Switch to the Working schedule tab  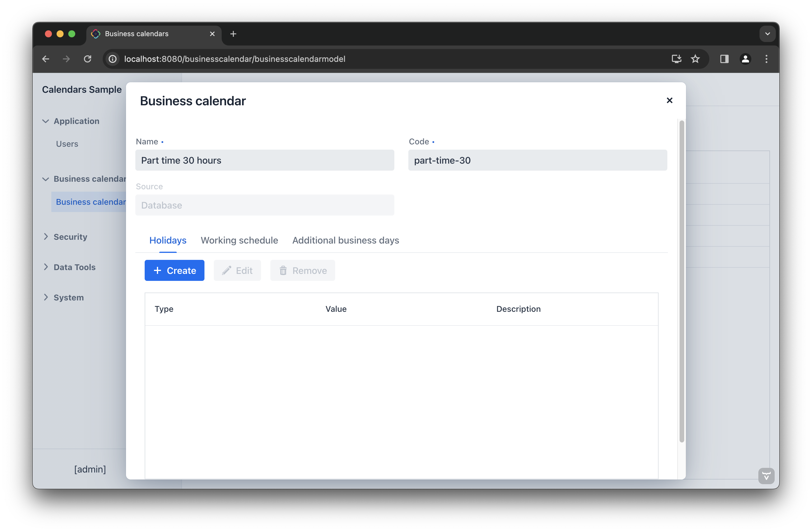(239, 240)
